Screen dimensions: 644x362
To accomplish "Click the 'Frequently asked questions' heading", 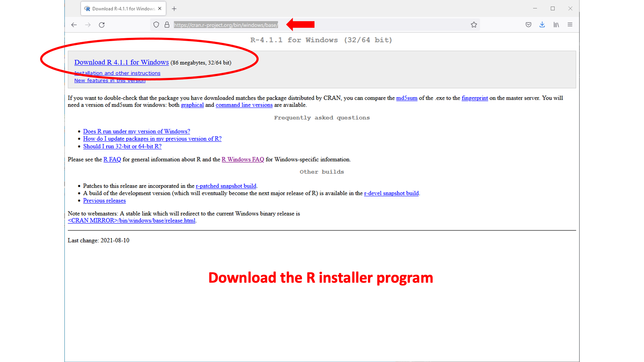I will tap(322, 118).
